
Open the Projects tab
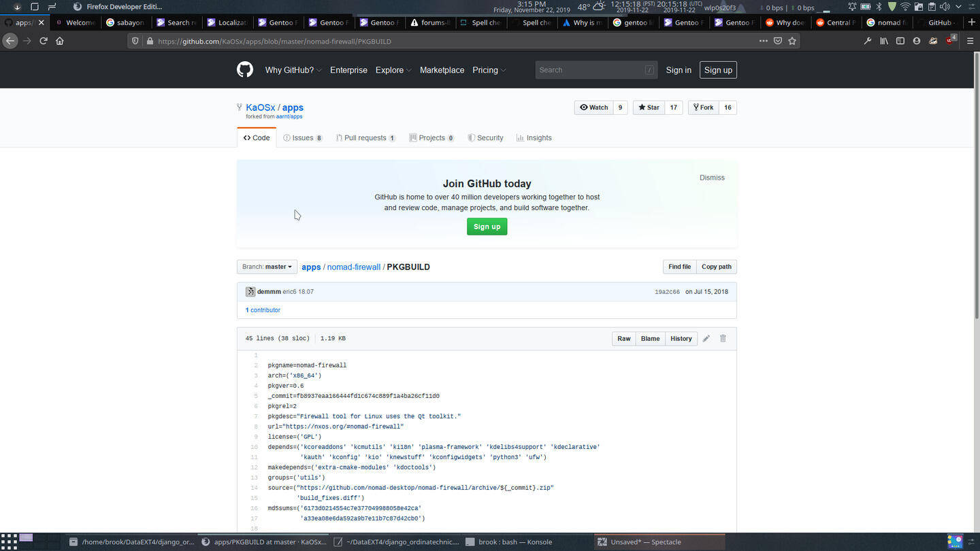[431, 137]
